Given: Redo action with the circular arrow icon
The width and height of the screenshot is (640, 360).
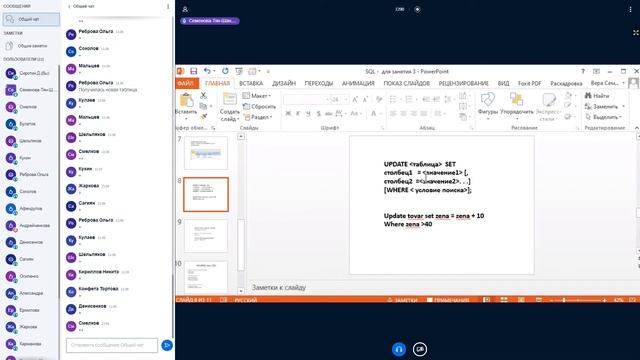Looking at the screenshot, I should click(225, 71).
